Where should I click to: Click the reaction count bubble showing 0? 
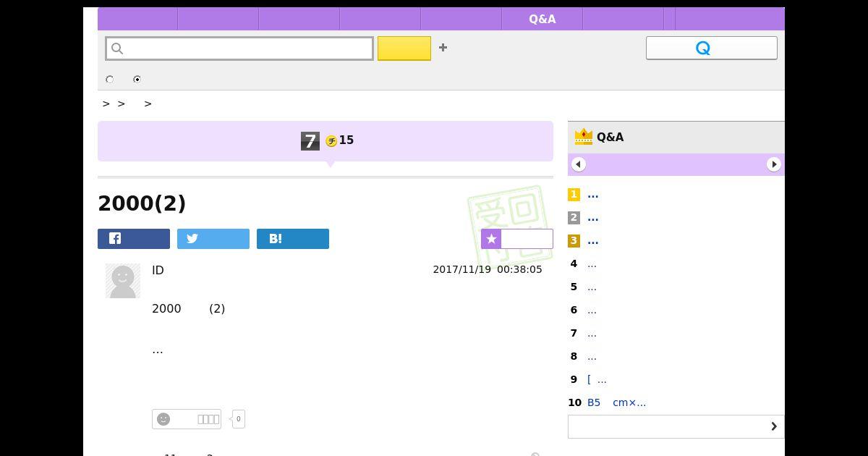click(239, 419)
